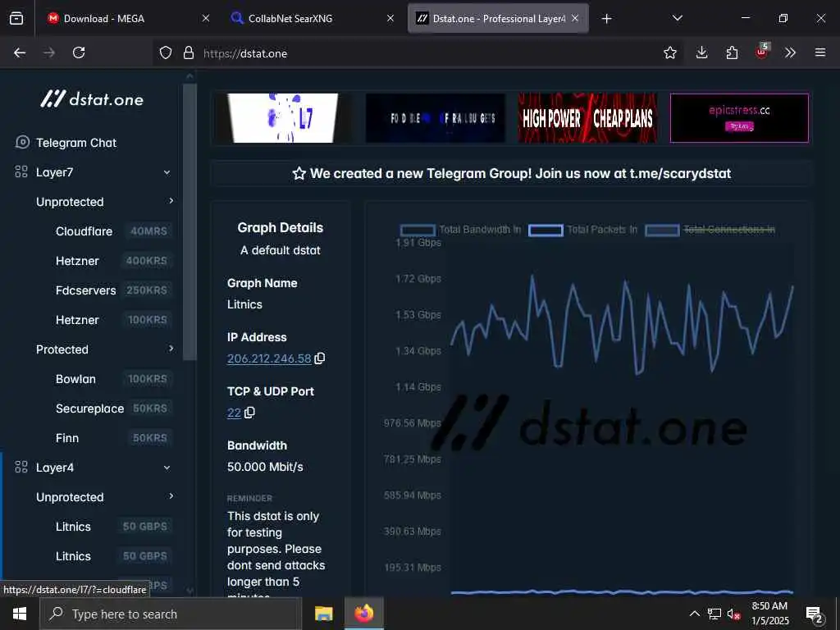
Task: Toggle Total Packets In legend item
Action: [583, 230]
